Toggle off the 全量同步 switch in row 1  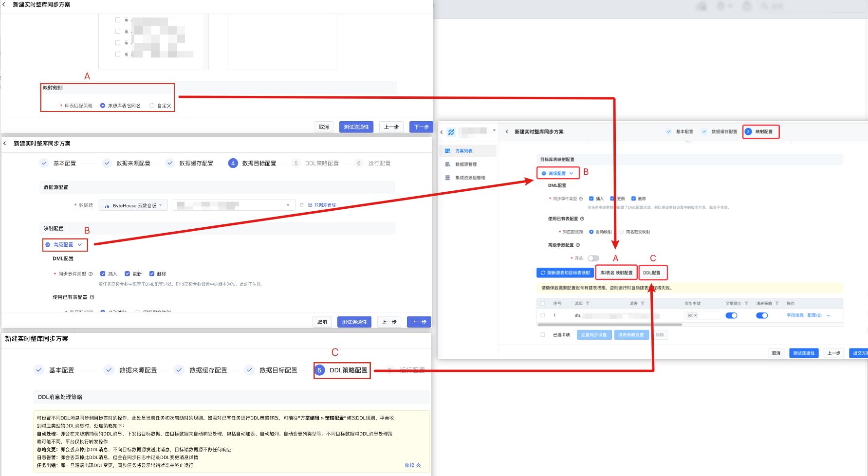coord(731,315)
